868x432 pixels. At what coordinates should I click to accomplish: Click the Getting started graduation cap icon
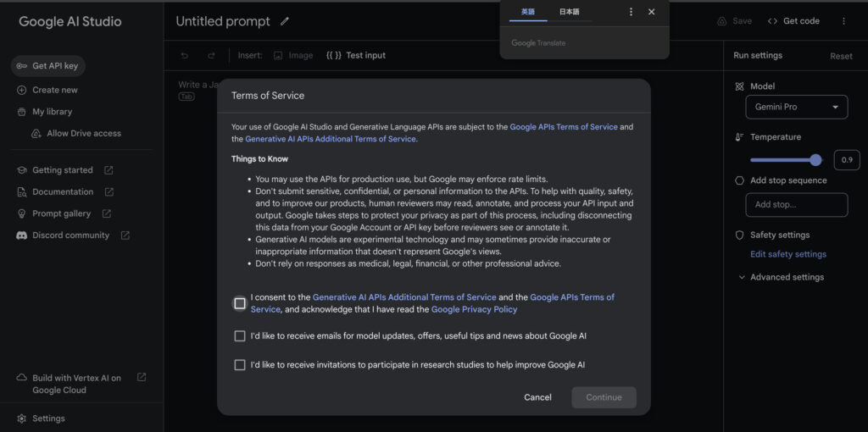click(21, 170)
